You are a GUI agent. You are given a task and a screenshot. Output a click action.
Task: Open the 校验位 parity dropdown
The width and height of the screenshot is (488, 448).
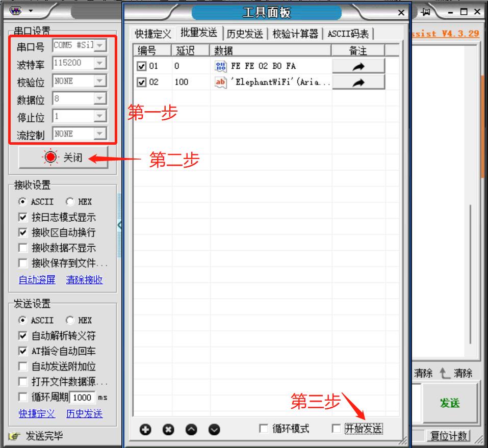pyautogui.click(x=99, y=81)
